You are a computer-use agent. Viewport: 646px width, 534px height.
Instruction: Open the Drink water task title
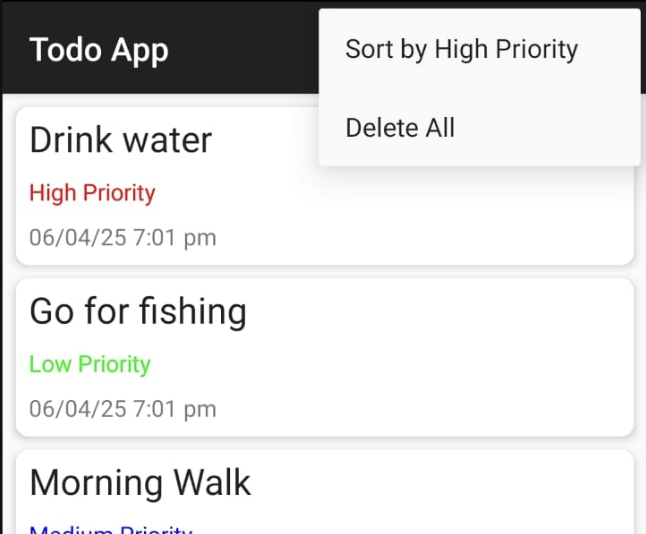pos(121,140)
